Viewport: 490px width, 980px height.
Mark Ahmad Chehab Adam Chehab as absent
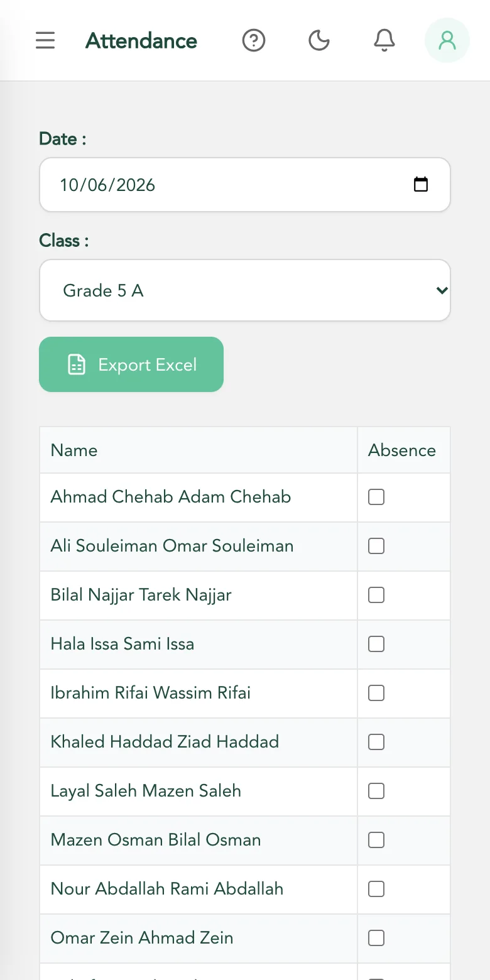[x=376, y=497]
